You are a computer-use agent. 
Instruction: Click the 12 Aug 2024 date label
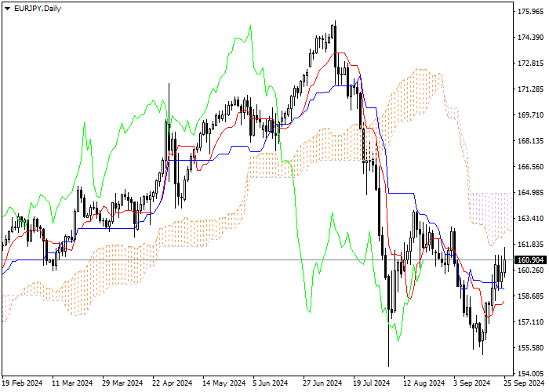(x=424, y=383)
